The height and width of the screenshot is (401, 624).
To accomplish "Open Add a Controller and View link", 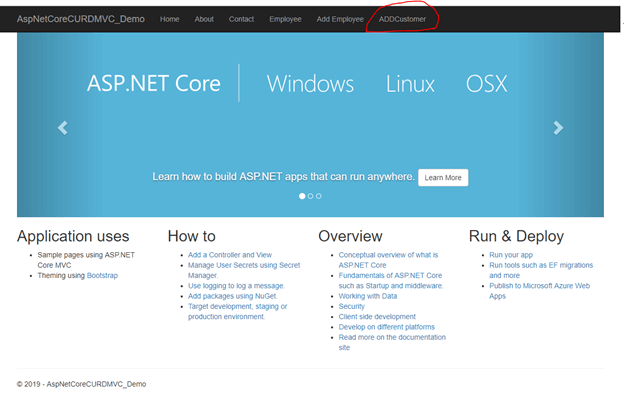I will click(230, 255).
